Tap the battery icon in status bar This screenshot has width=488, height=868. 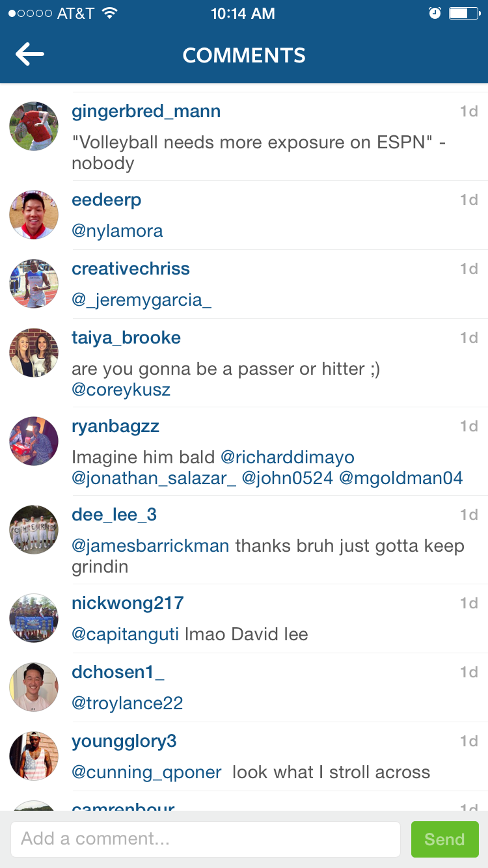tap(464, 13)
